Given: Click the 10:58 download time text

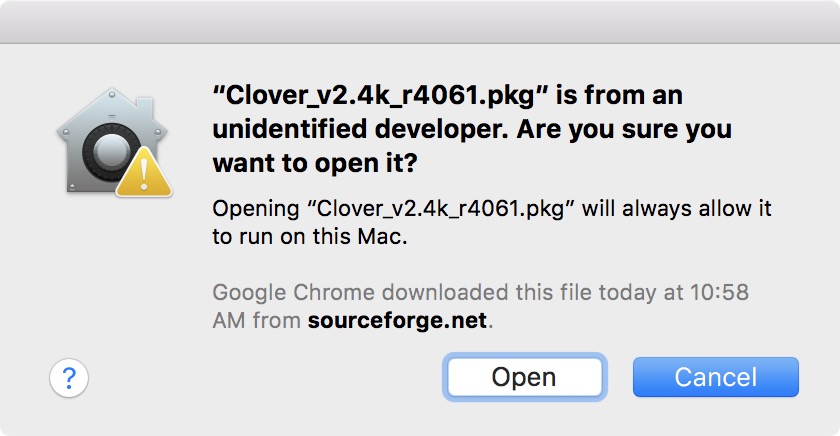Looking at the screenshot, I should click(719, 292).
